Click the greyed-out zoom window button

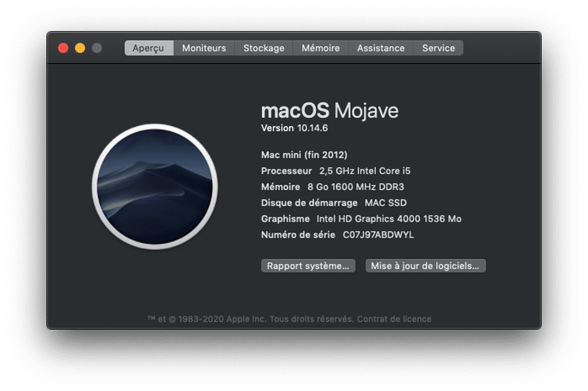97,48
